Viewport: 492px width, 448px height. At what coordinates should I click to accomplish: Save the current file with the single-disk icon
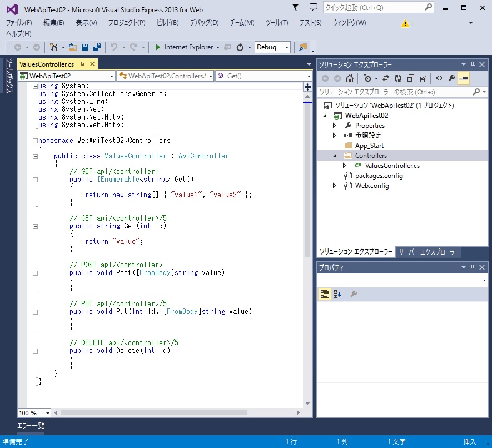coord(85,47)
